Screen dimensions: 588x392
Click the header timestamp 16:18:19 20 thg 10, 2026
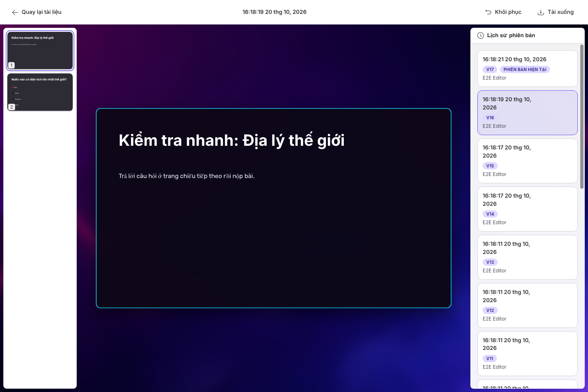274,12
